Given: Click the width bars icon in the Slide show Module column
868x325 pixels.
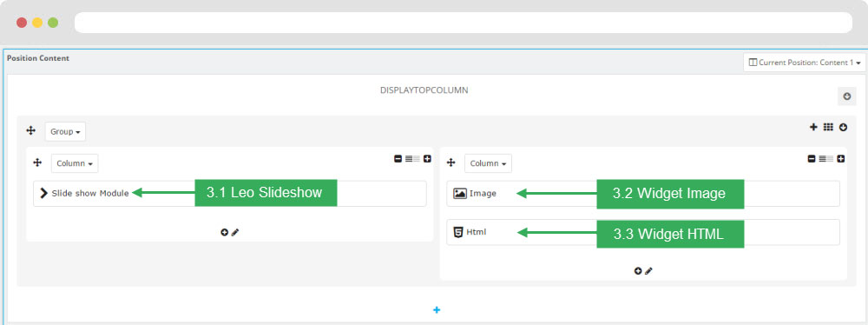Looking at the screenshot, I should pyautogui.click(x=412, y=159).
